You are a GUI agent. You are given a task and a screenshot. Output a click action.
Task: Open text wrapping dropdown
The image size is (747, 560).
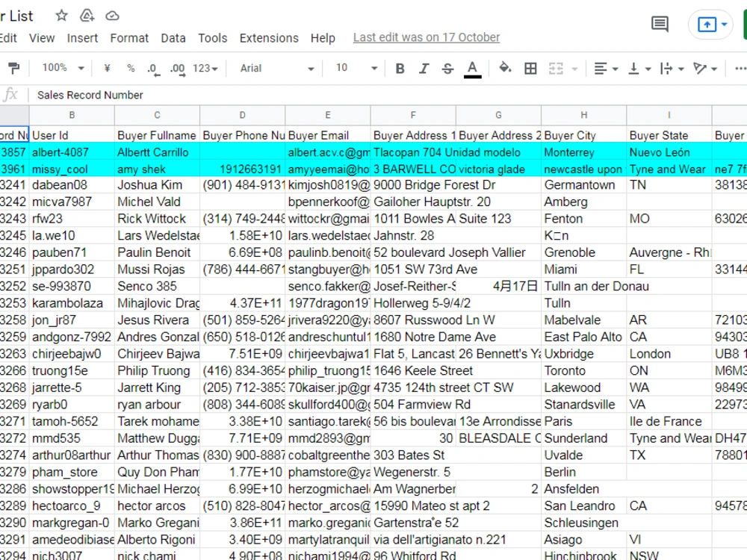pos(672,69)
